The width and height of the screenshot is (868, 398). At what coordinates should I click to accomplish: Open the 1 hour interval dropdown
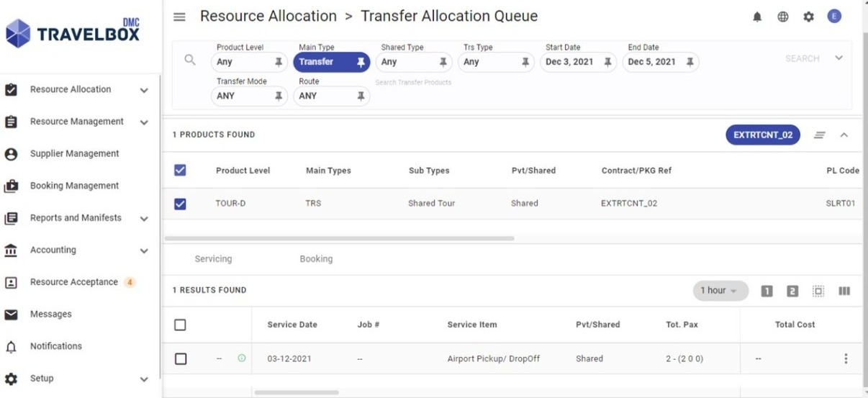(x=720, y=291)
